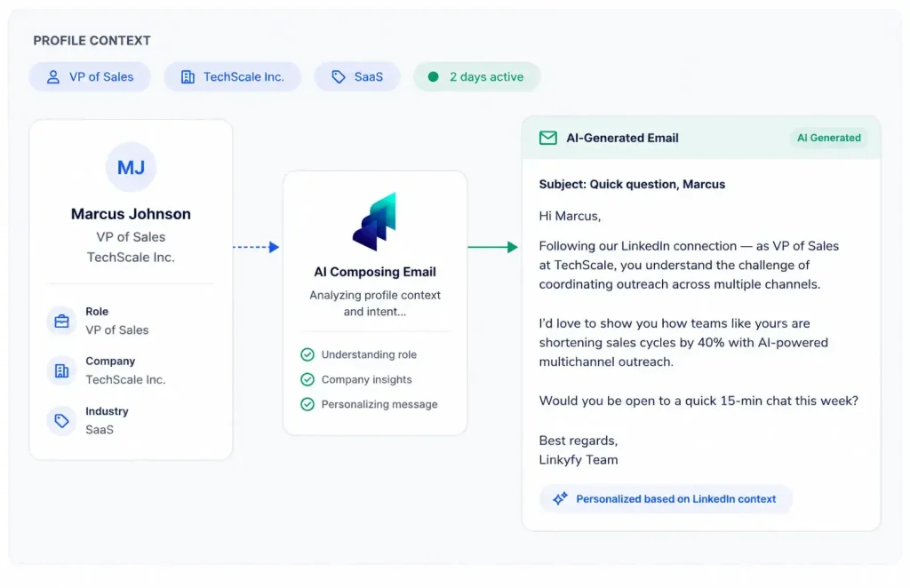Screen dimensions: 910x588
Task: Click the 15-min chat question line
Action: 698,401
